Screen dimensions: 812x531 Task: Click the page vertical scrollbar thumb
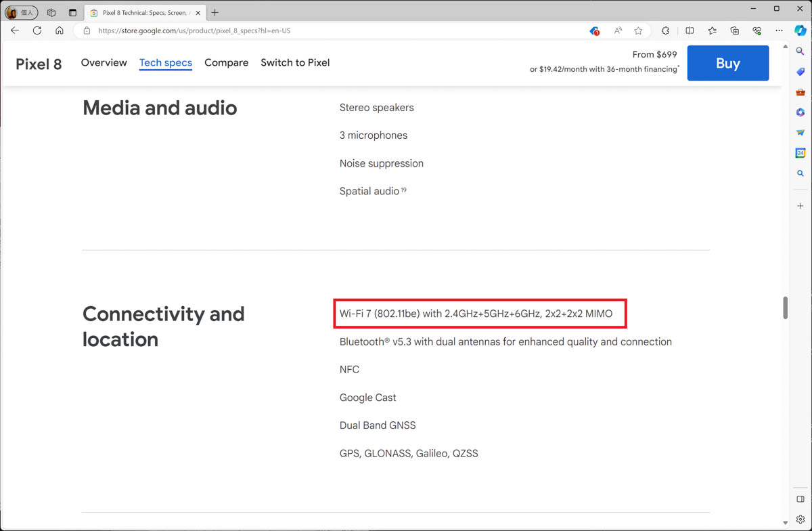[785, 307]
